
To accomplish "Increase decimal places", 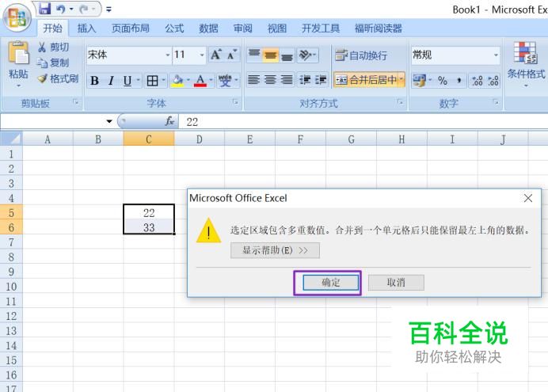I will 477,81.
